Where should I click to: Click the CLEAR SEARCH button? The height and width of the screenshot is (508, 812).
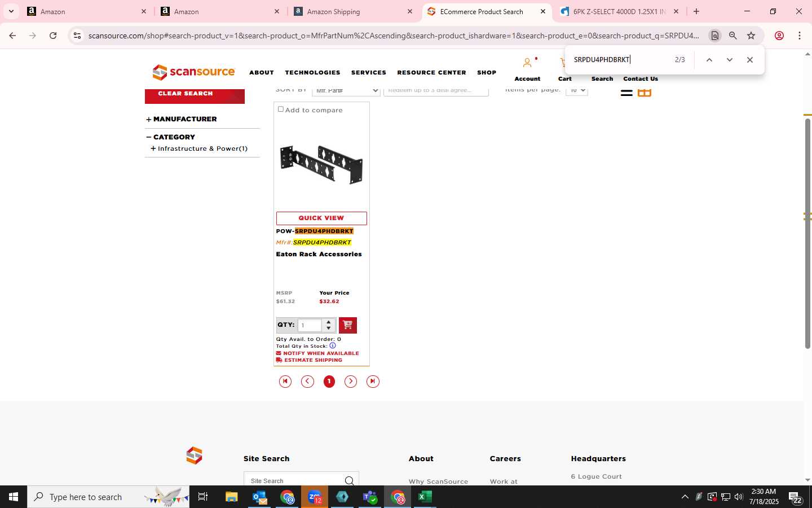pos(195,96)
